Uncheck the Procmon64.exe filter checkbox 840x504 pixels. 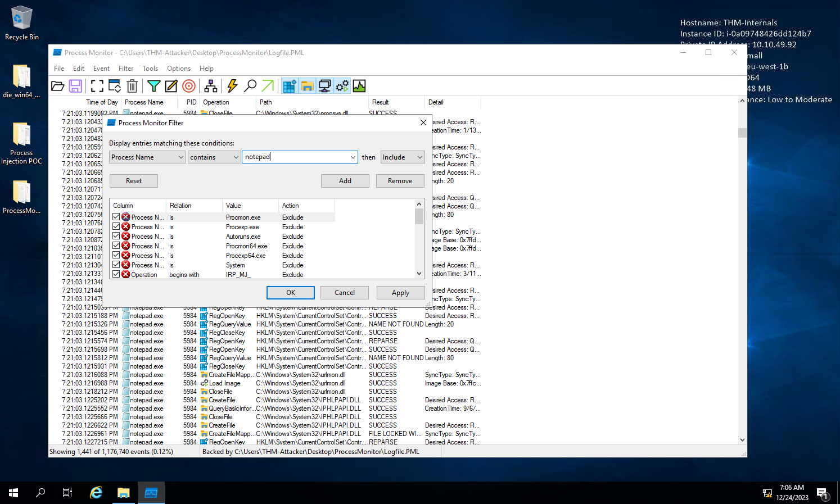116,246
